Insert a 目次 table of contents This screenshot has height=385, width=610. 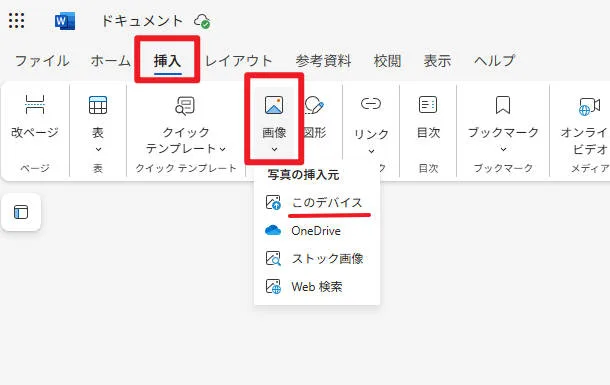tap(428, 117)
